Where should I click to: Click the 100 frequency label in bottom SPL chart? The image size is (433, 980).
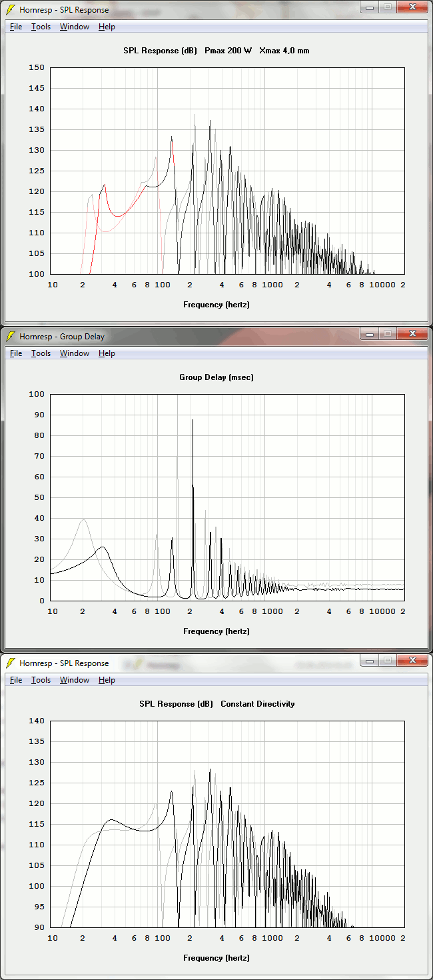[163, 938]
